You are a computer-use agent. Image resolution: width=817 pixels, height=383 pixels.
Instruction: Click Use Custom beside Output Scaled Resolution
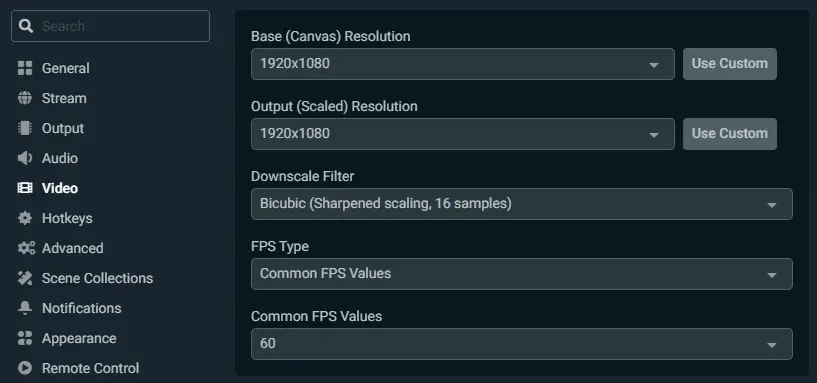pyautogui.click(x=729, y=134)
